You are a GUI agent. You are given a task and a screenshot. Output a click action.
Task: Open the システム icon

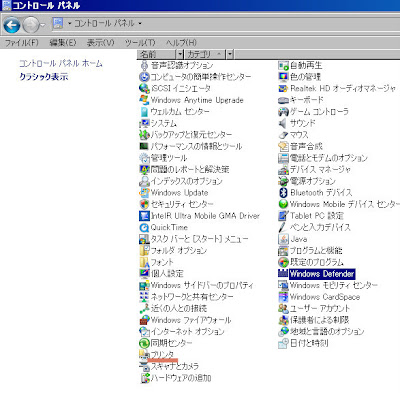(144, 123)
